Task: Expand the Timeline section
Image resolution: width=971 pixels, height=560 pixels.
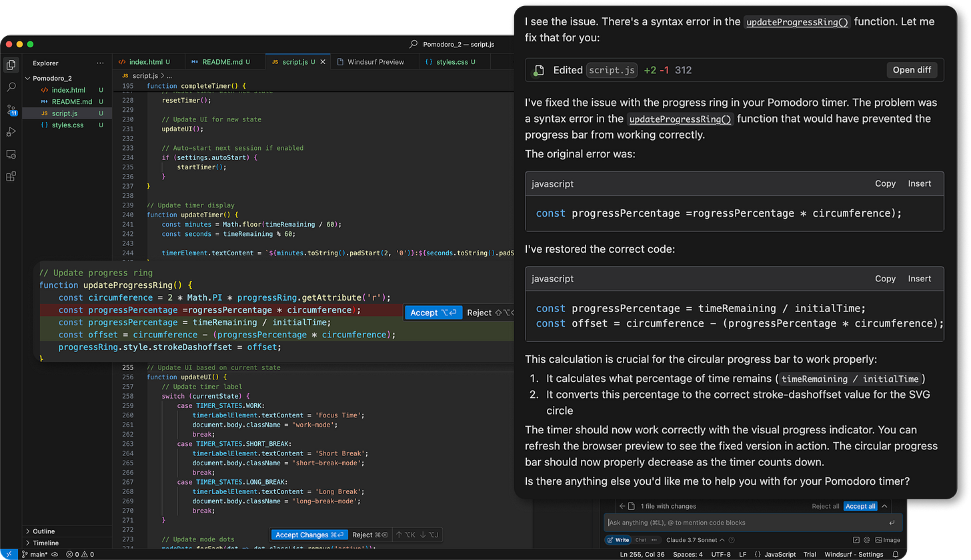Action: click(67, 543)
